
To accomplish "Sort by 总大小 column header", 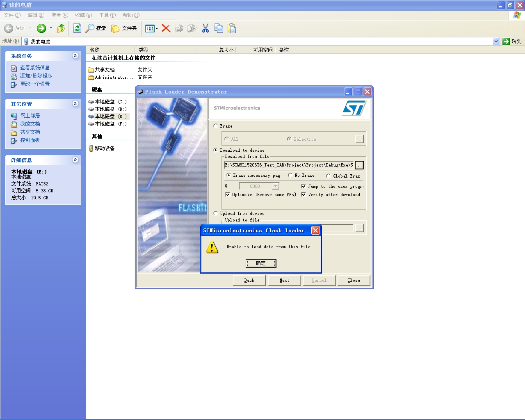I will pyautogui.click(x=216, y=50).
